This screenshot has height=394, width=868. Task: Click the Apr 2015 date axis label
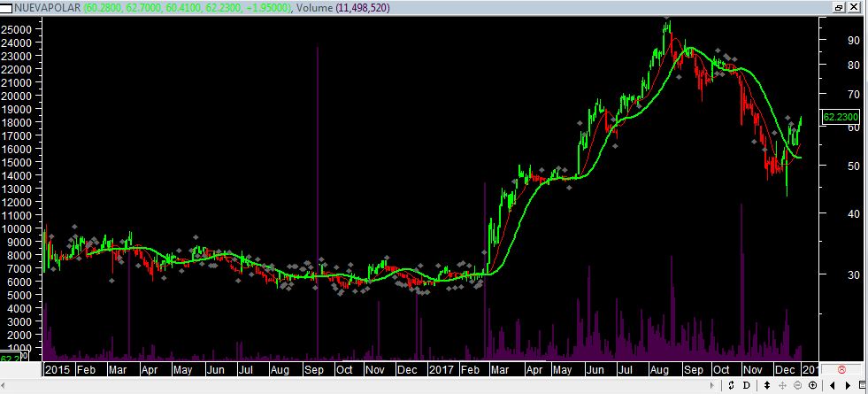coord(150,369)
